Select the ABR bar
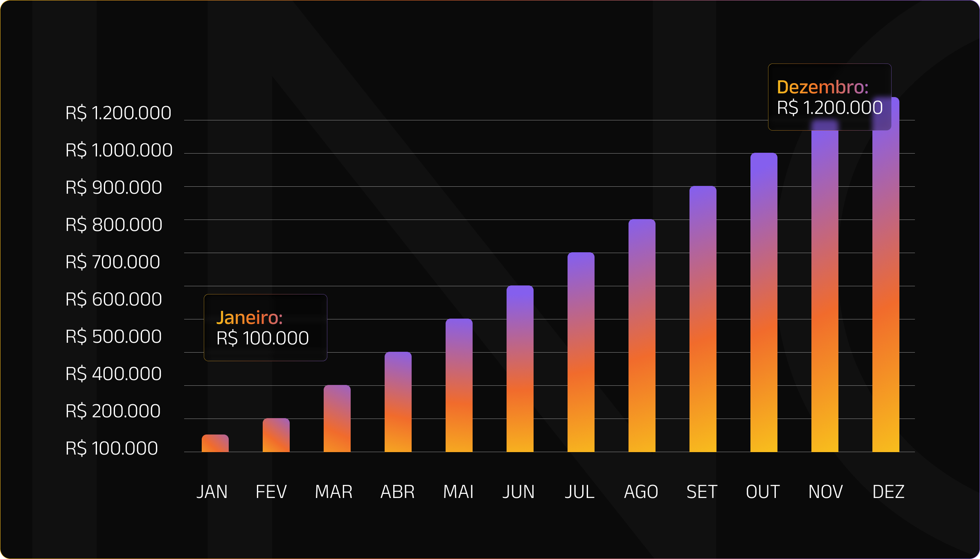Image resolution: width=980 pixels, height=559 pixels. [398, 402]
